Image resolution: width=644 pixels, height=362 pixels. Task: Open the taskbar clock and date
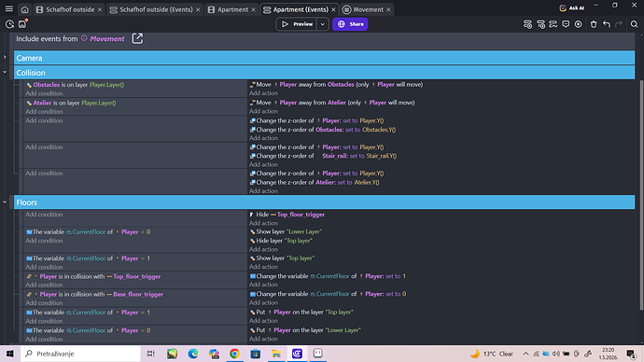609,354
